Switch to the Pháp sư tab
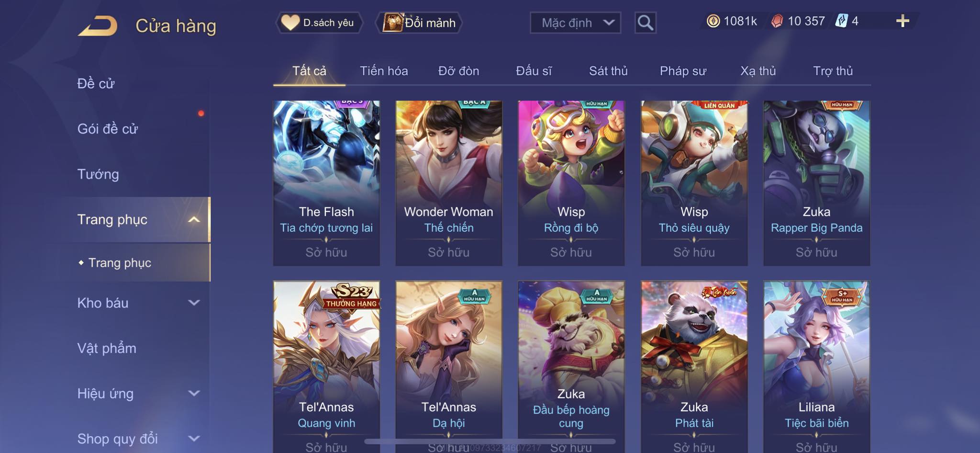Screen dimensions: 980x453 (x=683, y=71)
